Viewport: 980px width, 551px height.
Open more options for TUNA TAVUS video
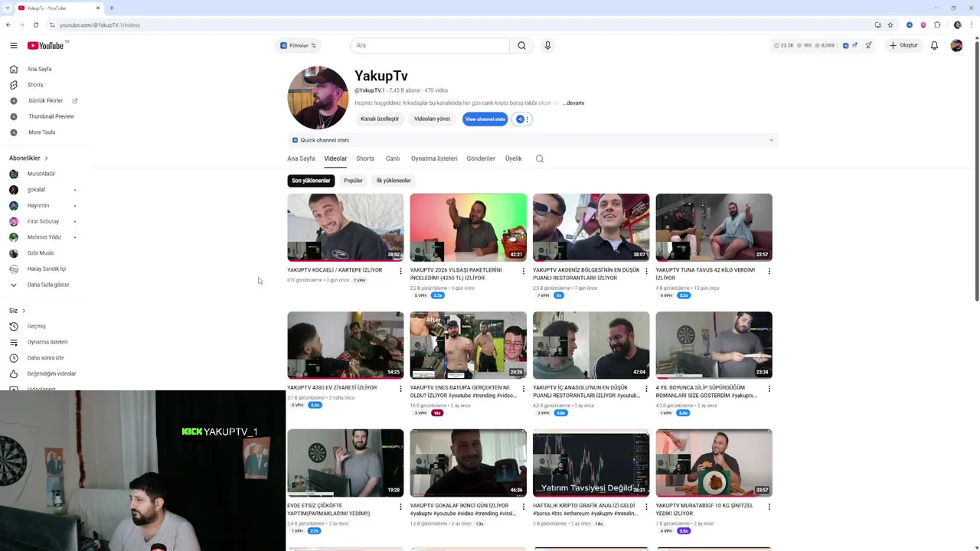[769, 271]
